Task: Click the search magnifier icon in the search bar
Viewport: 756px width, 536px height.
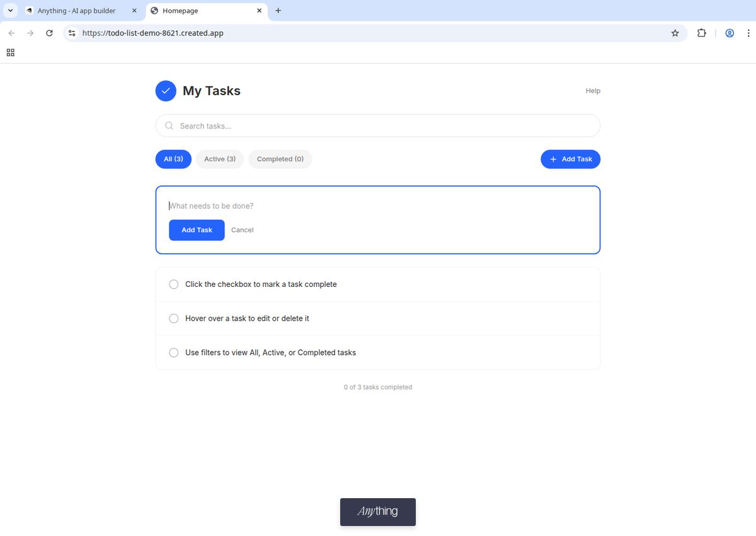Action: click(169, 125)
